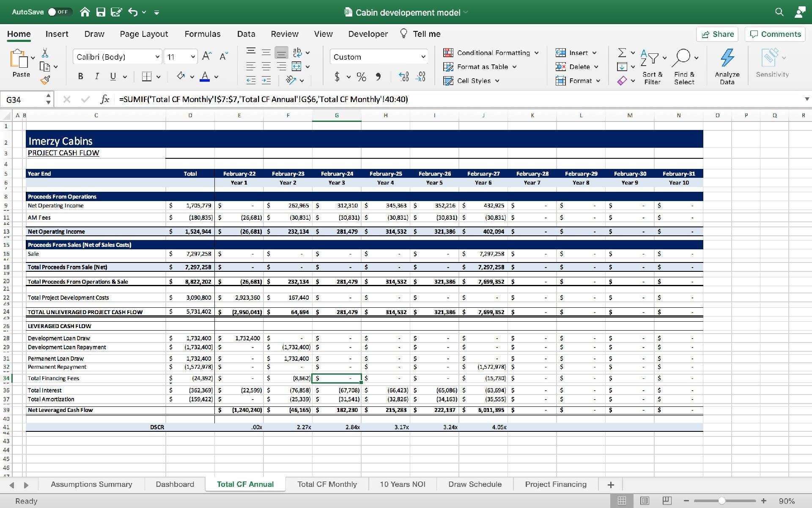Click into the formula bar text

pos(263,99)
